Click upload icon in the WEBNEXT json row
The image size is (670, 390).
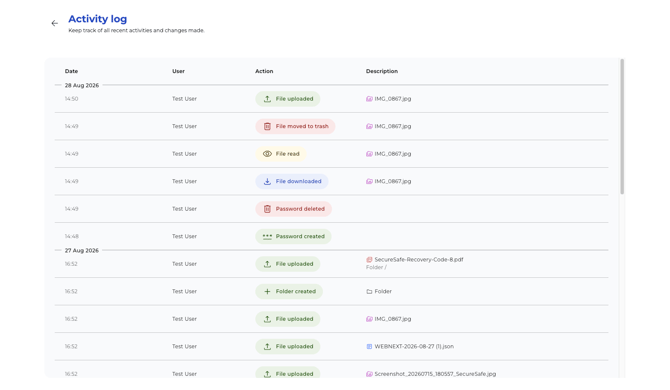(x=267, y=346)
